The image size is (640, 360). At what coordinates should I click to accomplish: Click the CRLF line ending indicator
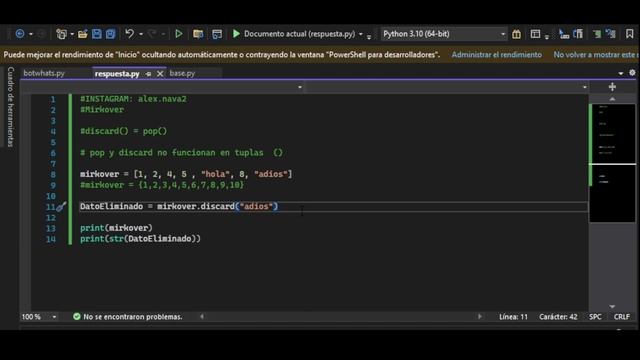click(621, 317)
